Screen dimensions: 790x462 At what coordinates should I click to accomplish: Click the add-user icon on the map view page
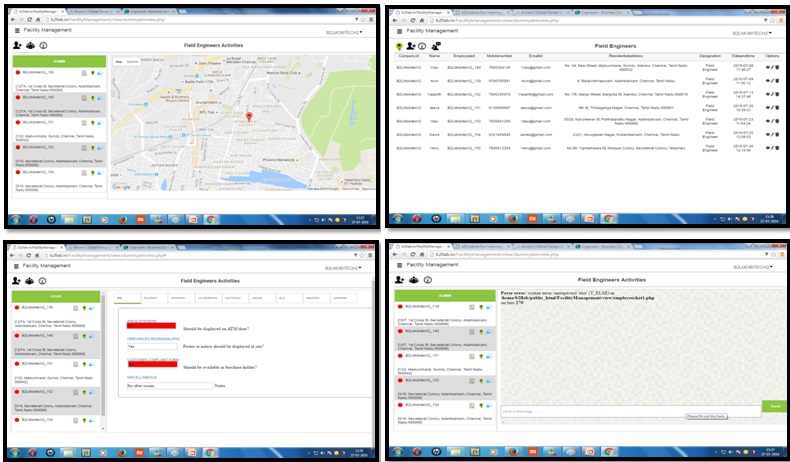coord(17,46)
